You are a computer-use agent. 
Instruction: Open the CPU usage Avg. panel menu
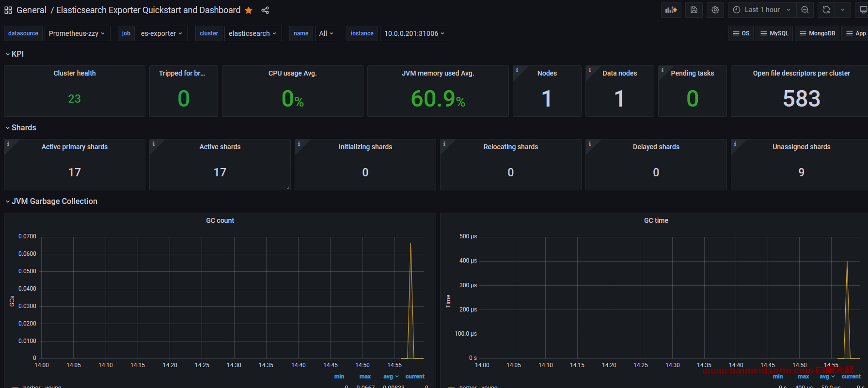point(293,73)
